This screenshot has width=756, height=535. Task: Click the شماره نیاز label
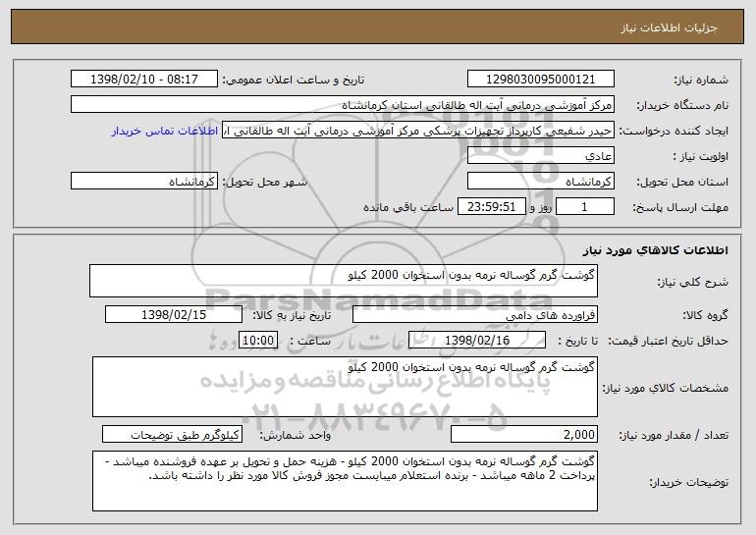click(701, 80)
